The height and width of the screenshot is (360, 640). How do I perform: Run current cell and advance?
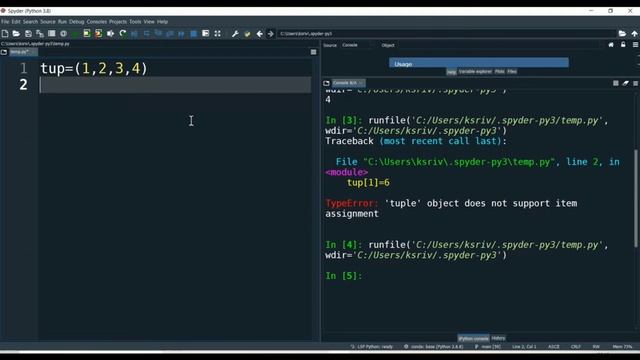(98, 33)
